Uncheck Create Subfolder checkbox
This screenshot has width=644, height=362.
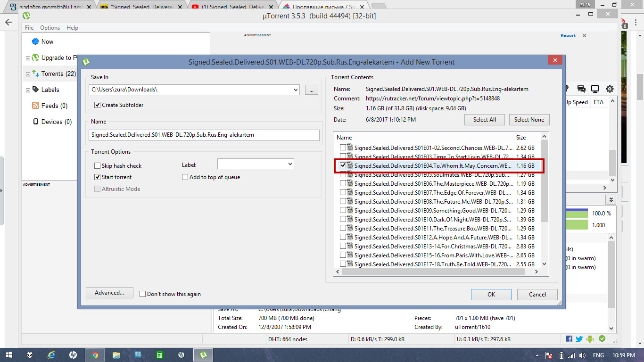[x=97, y=105]
